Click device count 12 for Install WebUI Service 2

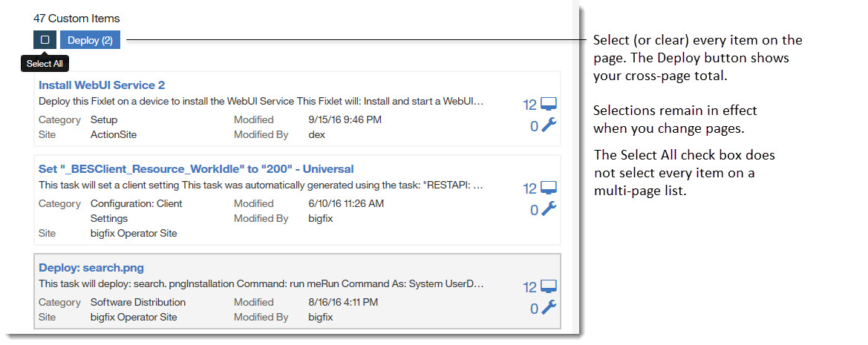pyautogui.click(x=529, y=105)
